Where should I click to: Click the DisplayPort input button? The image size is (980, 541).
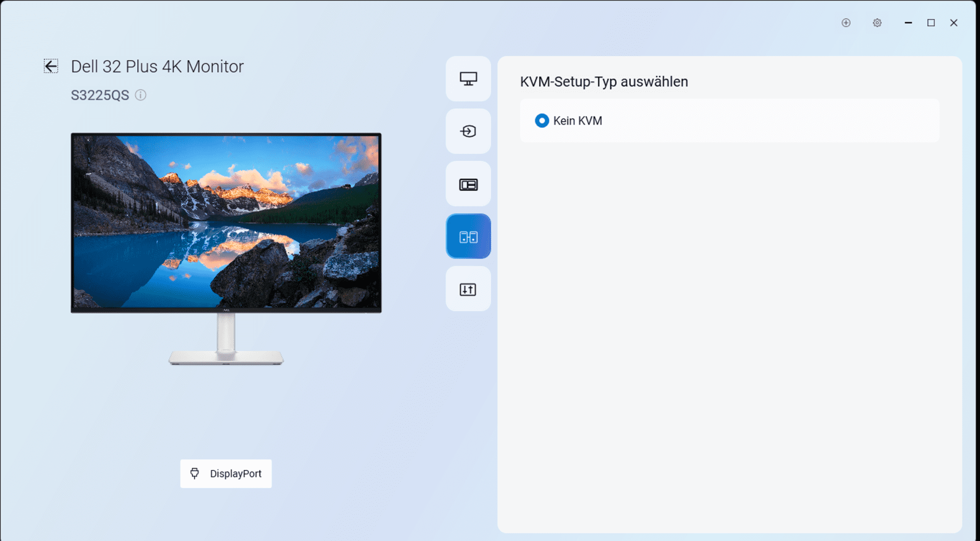click(226, 474)
